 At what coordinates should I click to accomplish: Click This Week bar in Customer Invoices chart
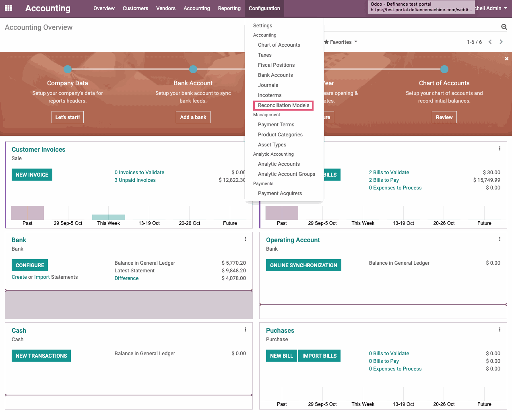(x=108, y=217)
